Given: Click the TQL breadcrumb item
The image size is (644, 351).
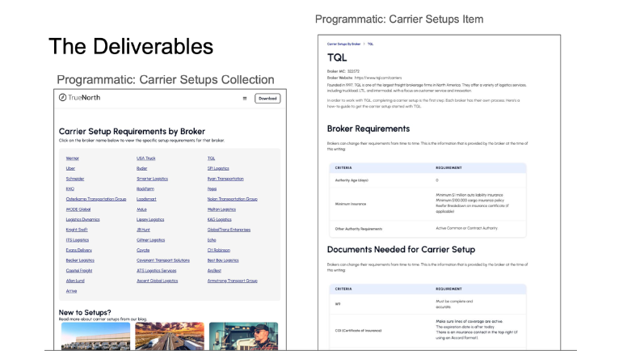Looking at the screenshot, I should tap(370, 44).
